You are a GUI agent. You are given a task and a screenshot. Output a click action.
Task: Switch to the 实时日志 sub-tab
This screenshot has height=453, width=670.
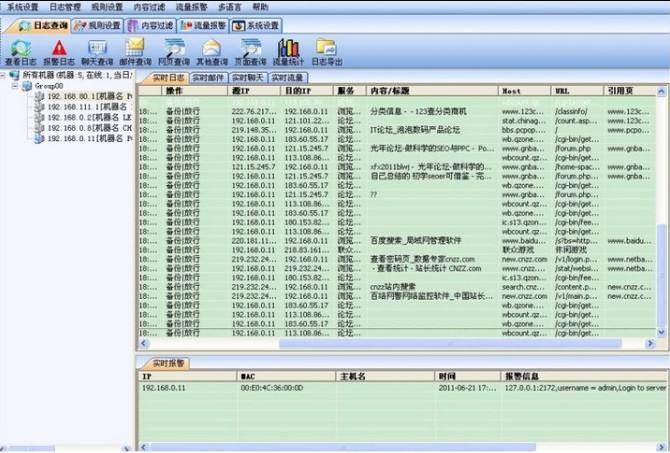tap(168, 78)
